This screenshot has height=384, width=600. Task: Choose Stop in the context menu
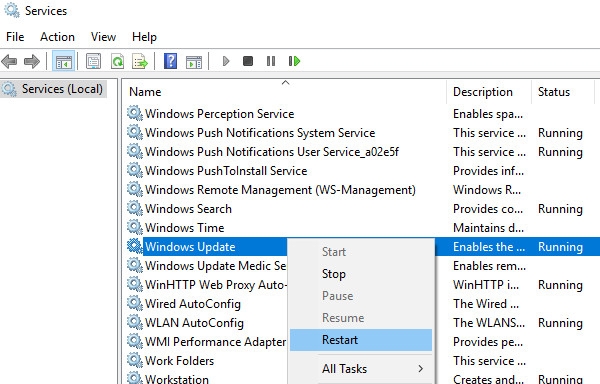361,274
